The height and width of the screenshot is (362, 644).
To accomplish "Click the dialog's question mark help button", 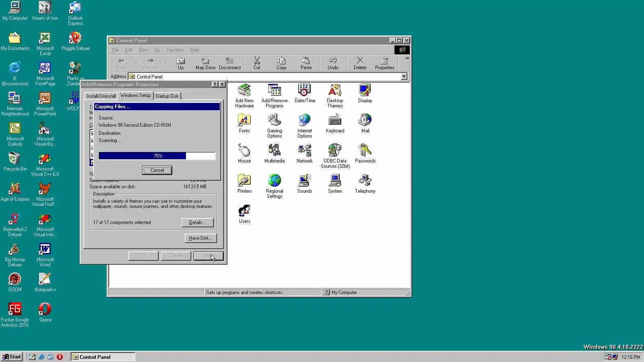I will [215, 84].
